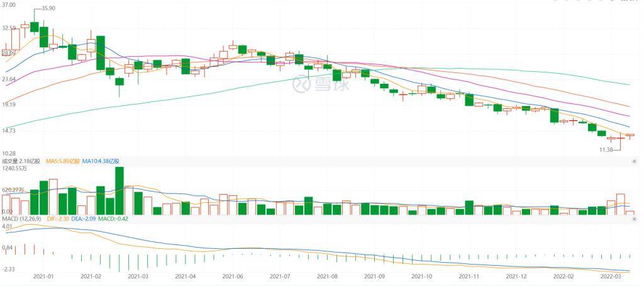644x286 pixels.
Task: Click the 2021-01 date axis label
Action: click(x=43, y=277)
